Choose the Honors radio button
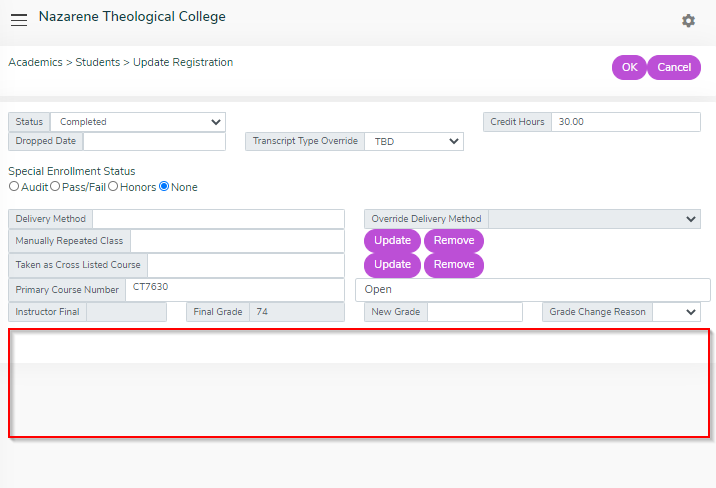The image size is (716, 488). [x=113, y=186]
